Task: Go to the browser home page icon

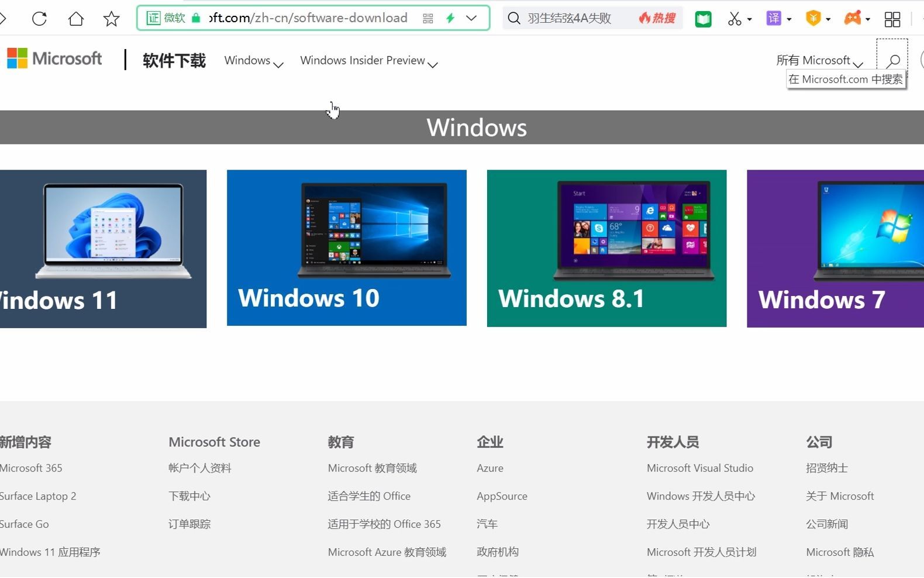Action: click(76, 19)
